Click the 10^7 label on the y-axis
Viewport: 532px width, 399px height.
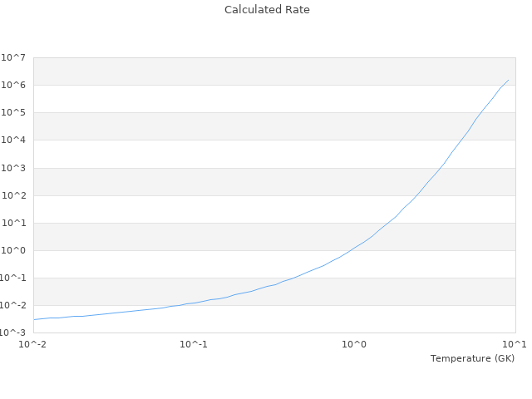tap(13, 57)
